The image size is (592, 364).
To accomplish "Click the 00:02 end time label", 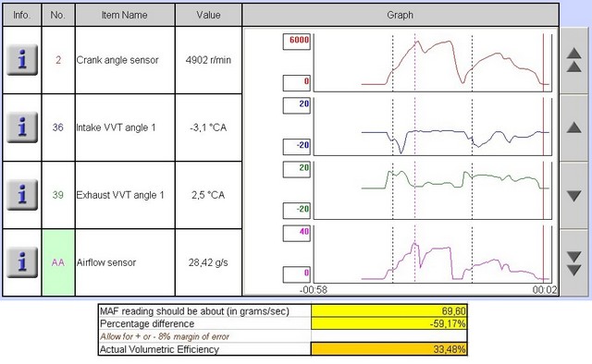I will [545, 290].
